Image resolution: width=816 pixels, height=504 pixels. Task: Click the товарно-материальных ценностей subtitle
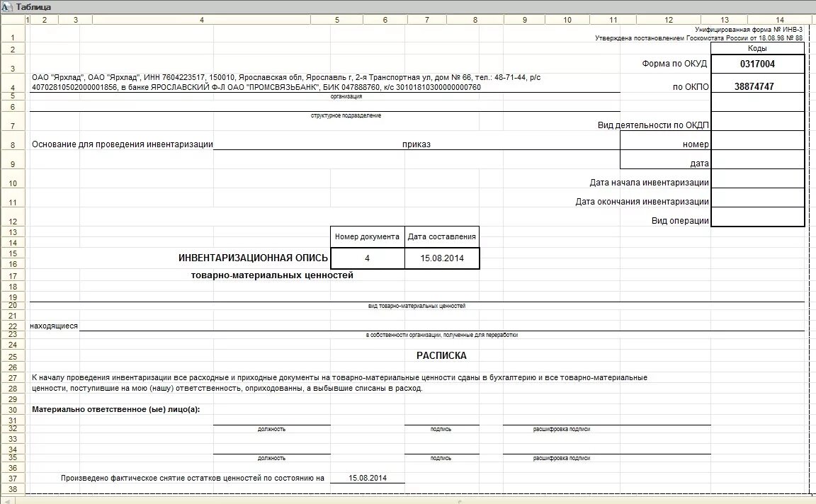point(272,275)
